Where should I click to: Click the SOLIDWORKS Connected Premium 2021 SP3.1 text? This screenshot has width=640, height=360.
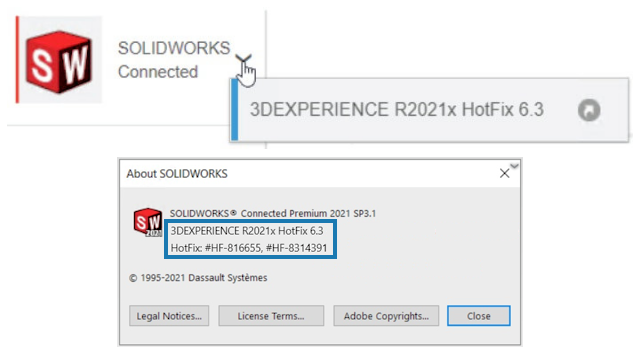click(x=273, y=213)
